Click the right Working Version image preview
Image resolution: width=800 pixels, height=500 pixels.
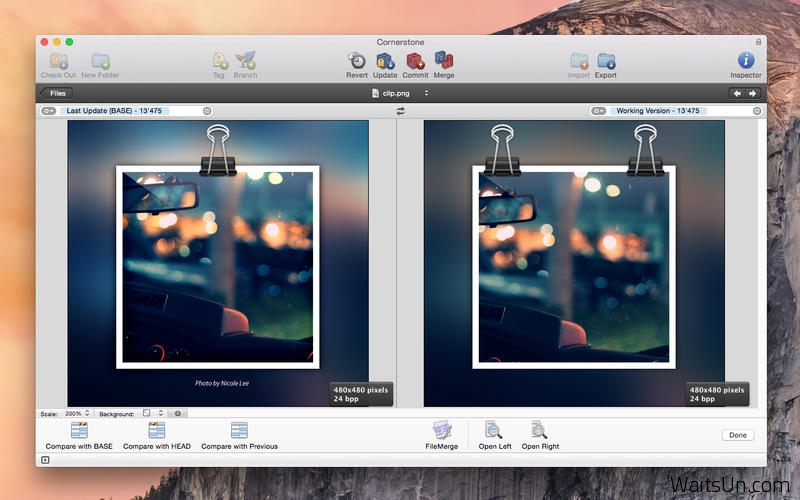click(574, 263)
